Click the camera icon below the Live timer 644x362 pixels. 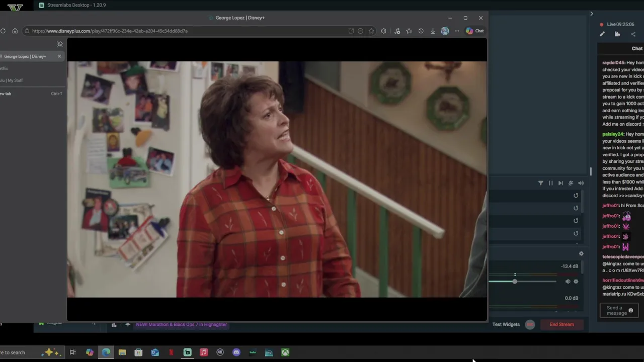click(617, 34)
